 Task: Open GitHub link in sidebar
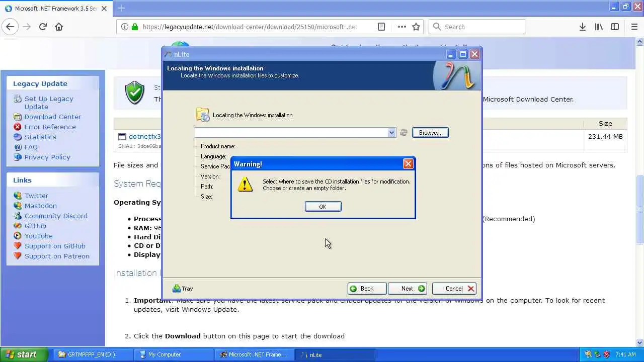coord(35,226)
